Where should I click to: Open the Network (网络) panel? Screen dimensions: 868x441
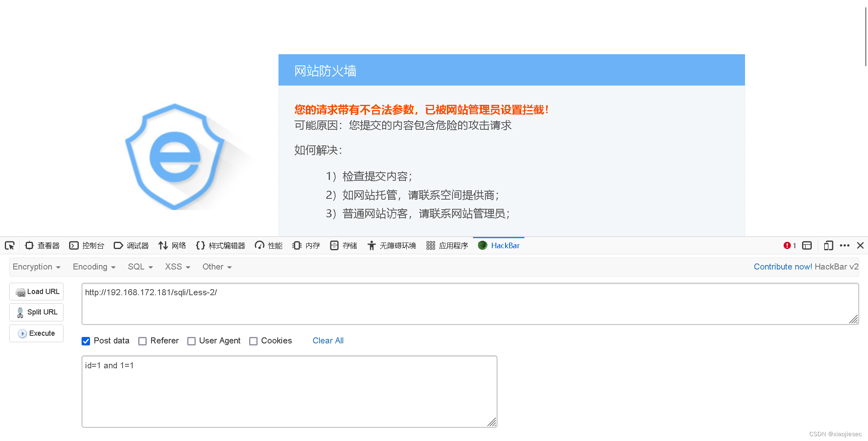pos(172,245)
